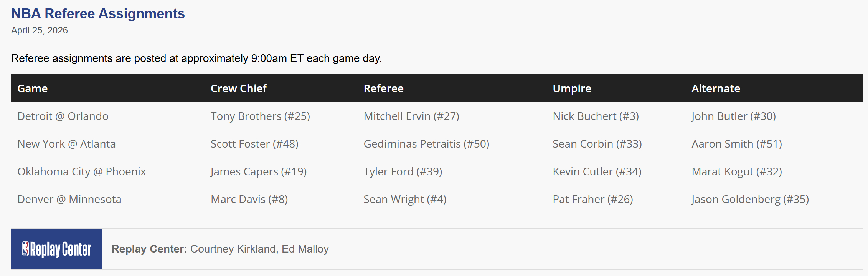This screenshot has width=868, height=276.
Task: Click the NBA Referee Assignments heading
Action: 98,13
